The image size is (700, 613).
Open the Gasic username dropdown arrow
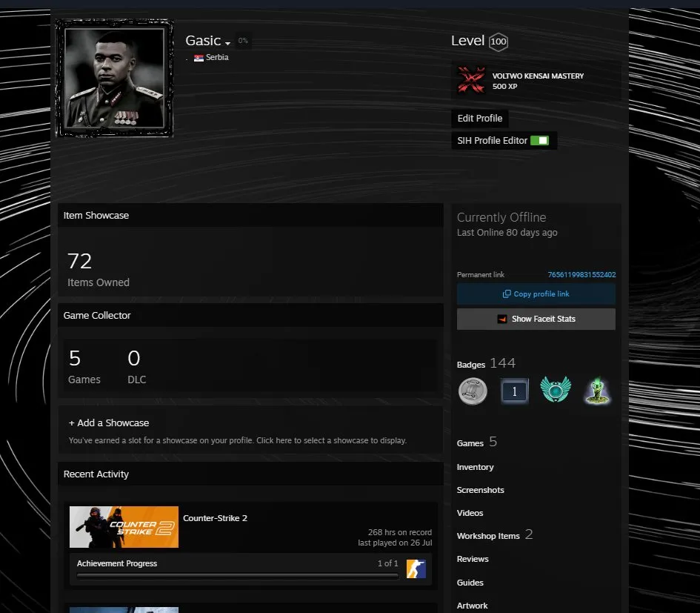point(227,43)
